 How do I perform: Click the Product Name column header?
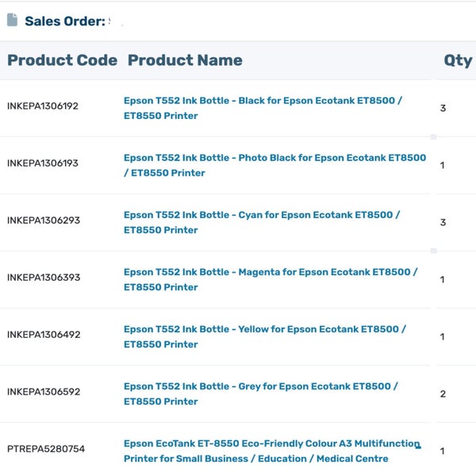coord(185,60)
